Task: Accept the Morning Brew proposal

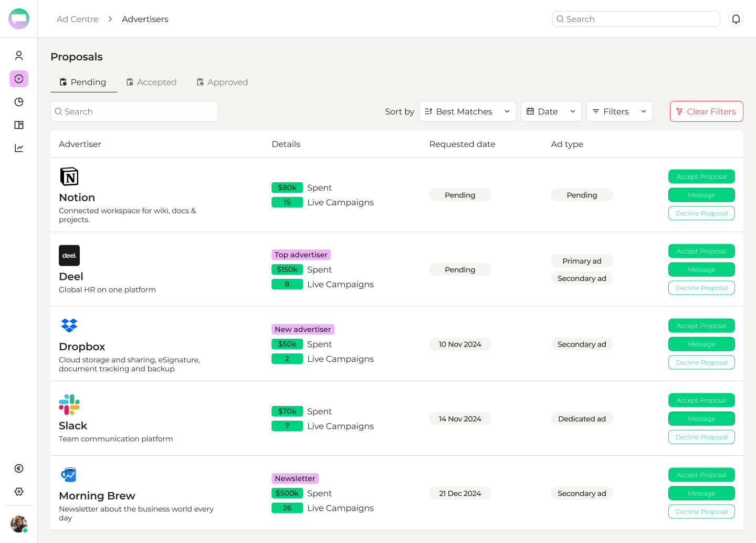Action: 701,475
